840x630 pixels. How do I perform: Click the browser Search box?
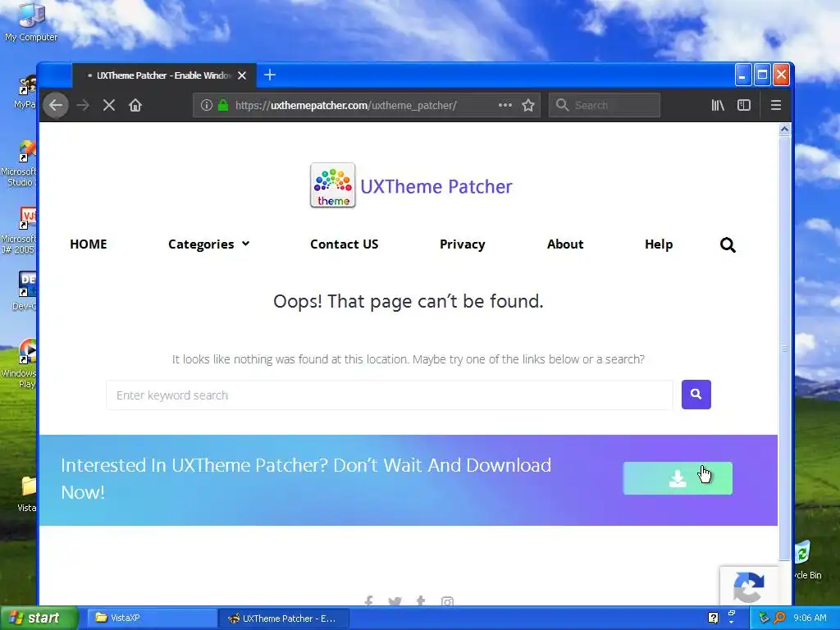point(605,105)
